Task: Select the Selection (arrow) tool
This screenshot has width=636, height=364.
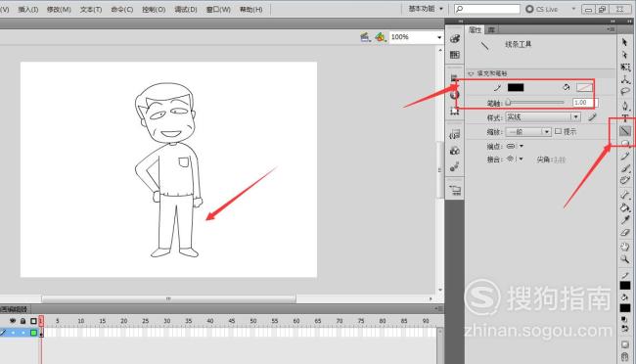Action: (x=624, y=42)
